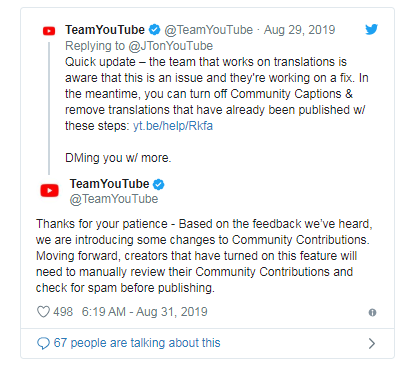Click the verified badge beside the lower TeamYouTube name

click(159, 184)
